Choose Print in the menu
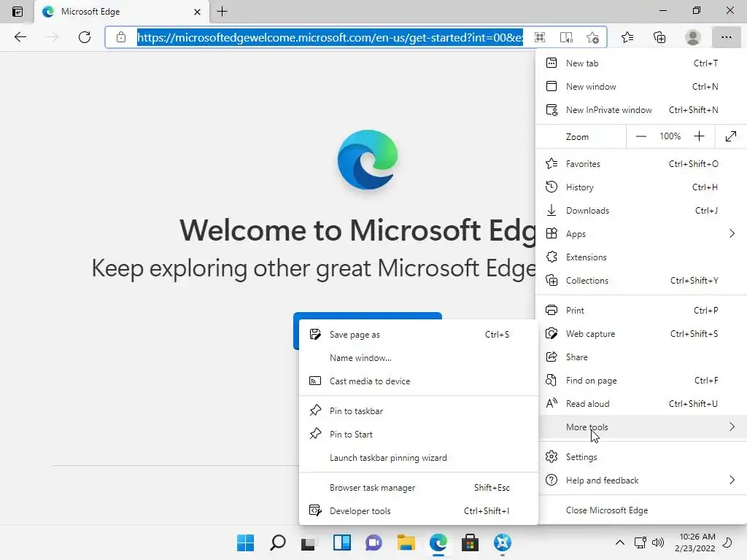The image size is (747, 560). click(641, 311)
